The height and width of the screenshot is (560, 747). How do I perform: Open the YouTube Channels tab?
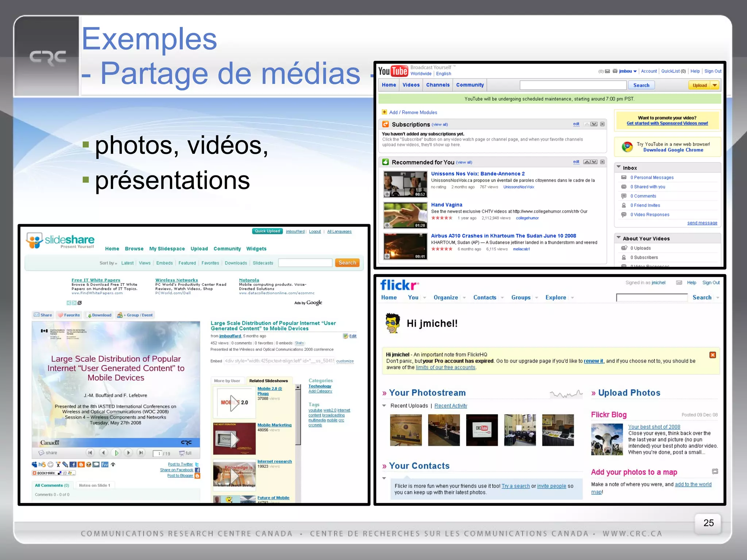pyautogui.click(x=438, y=85)
